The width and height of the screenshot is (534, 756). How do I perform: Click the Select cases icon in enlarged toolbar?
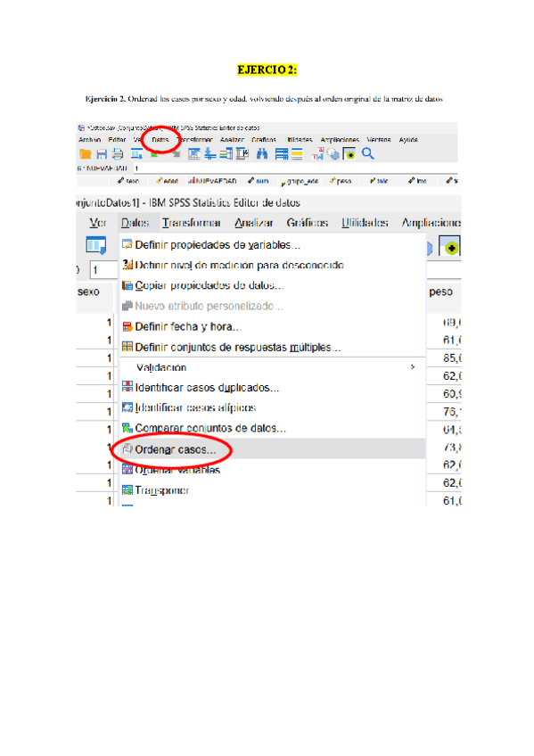(449, 247)
